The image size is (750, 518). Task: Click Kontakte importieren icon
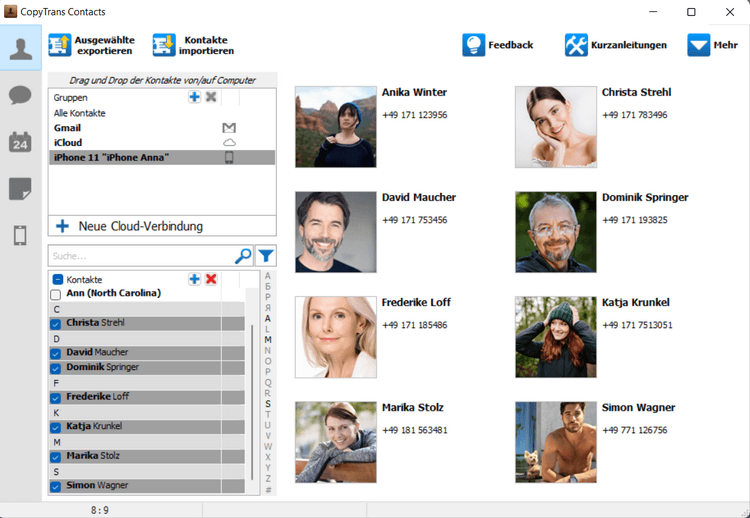pos(164,45)
